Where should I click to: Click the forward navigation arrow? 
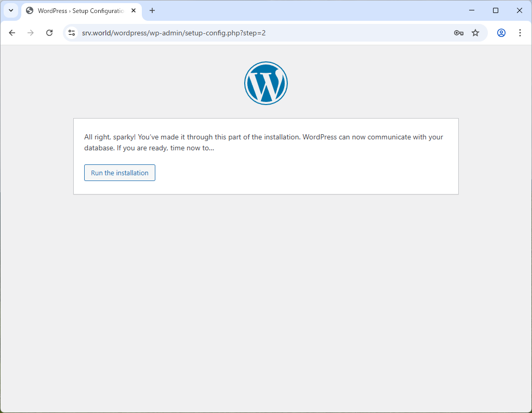(30, 32)
